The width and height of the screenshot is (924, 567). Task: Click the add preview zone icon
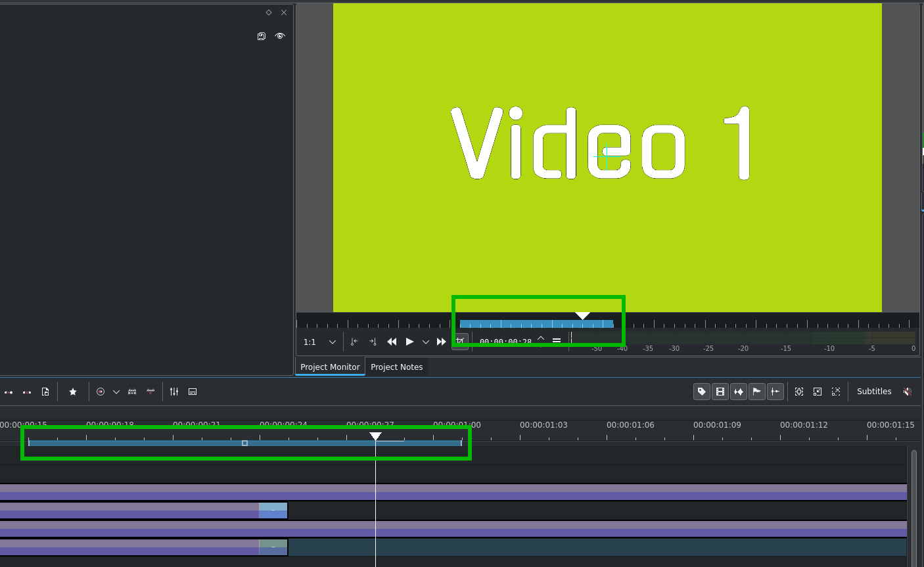[x=132, y=392]
